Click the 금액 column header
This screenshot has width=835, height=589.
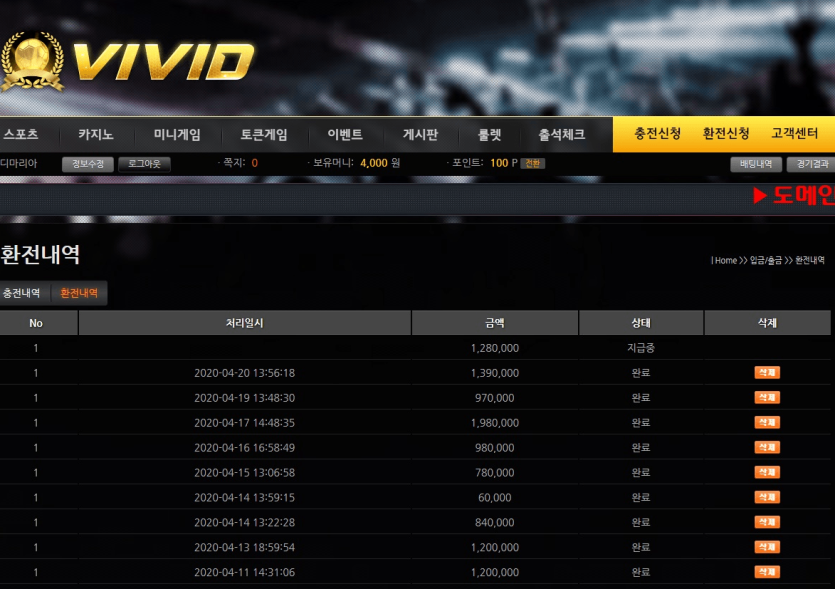click(x=495, y=323)
